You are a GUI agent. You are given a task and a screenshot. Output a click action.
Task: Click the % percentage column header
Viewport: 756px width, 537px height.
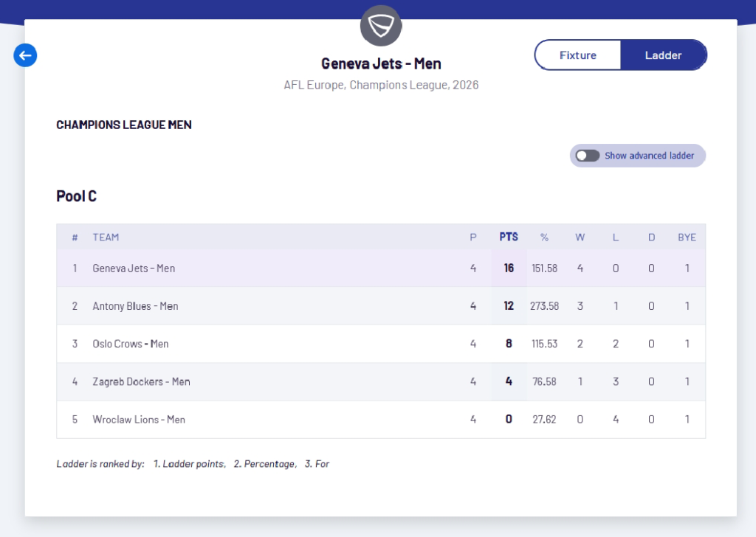[x=544, y=237]
